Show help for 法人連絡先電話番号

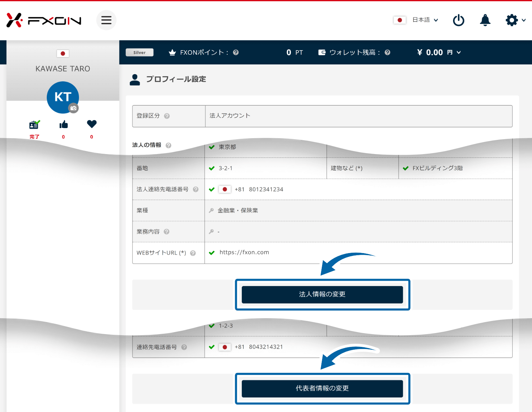[196, 189]
